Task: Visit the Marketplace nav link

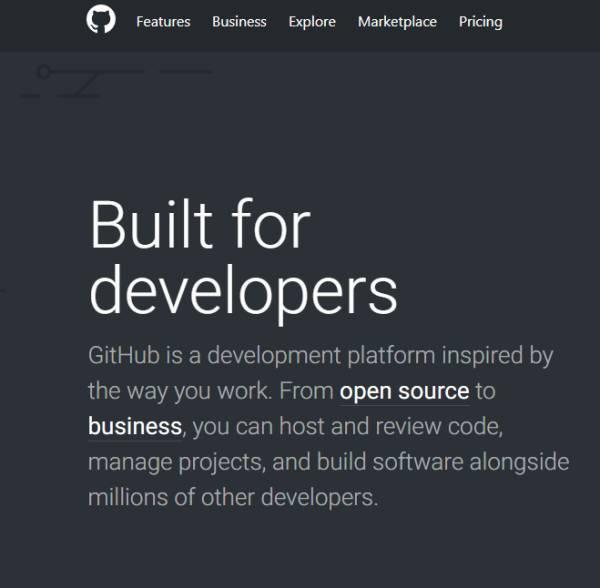Action: click(x=397, y=22)
